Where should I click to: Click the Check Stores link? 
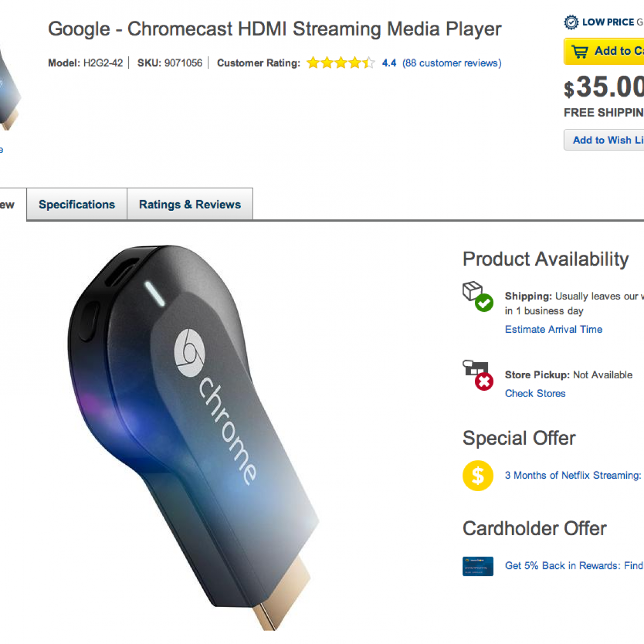(535, 393)
